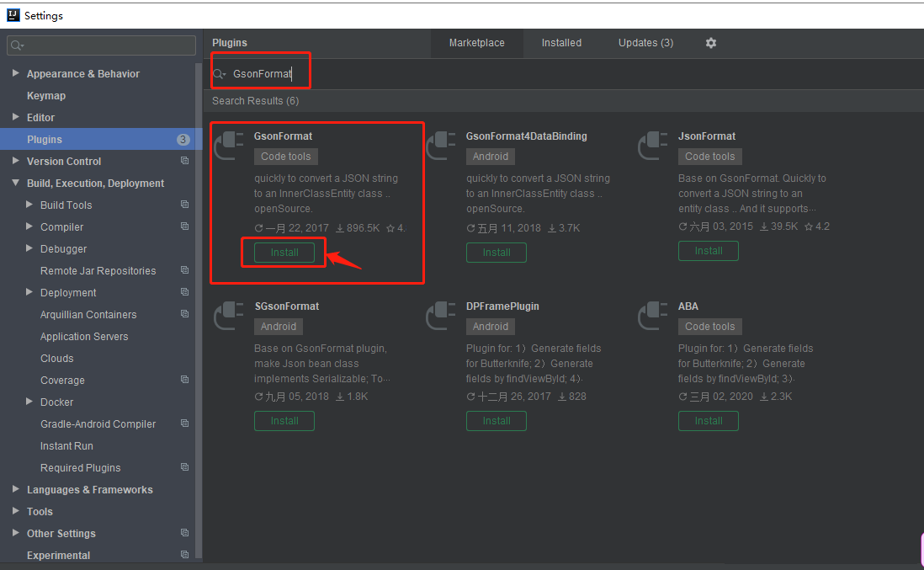Screen dimensions: 924x570
Task: Click the SGsonFormat plugin icon
Action: 229,316
